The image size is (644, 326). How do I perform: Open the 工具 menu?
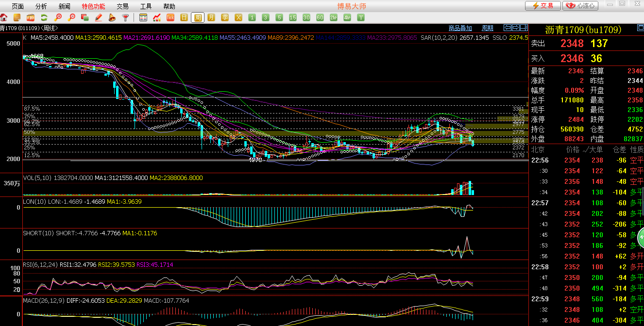coord(146,6)
